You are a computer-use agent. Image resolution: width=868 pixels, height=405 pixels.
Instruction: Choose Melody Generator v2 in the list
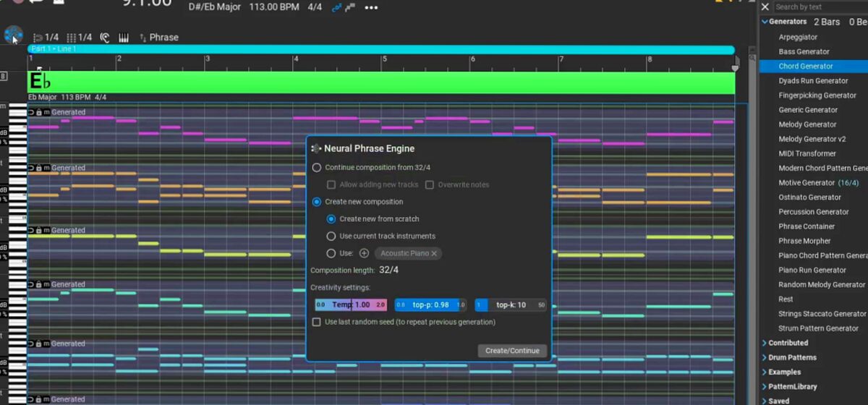pyautogui.click(x=812, y=139)
